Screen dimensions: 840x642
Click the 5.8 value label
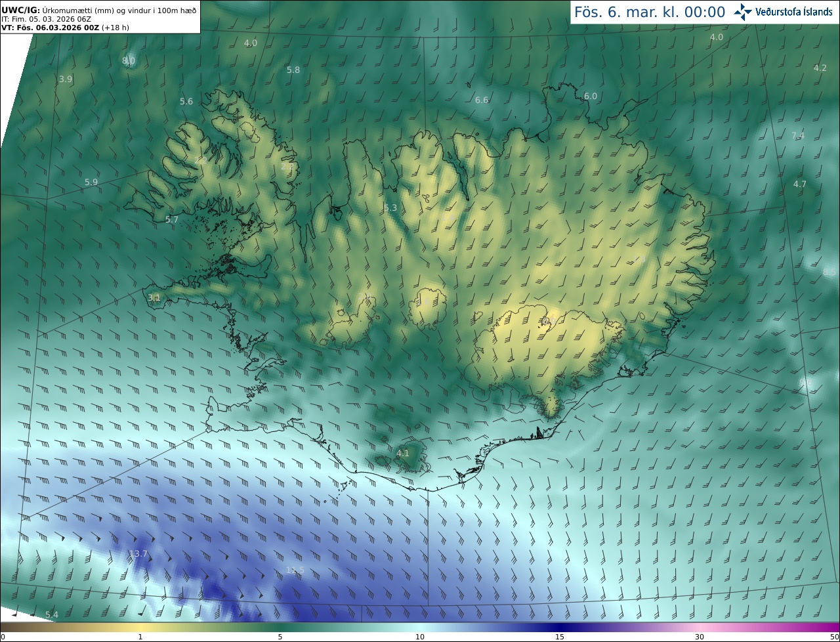[x=293, y=70]
